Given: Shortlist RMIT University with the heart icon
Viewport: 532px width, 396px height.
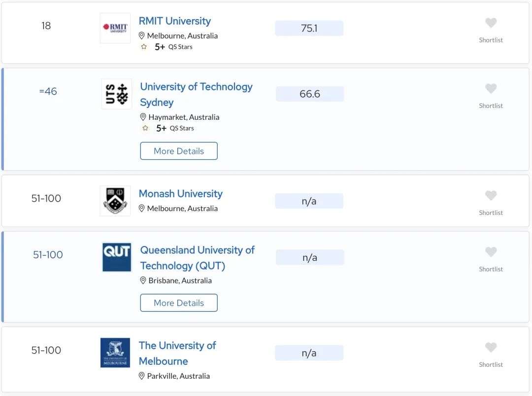Looking at the screenshot, I should (x=491, y=23).
